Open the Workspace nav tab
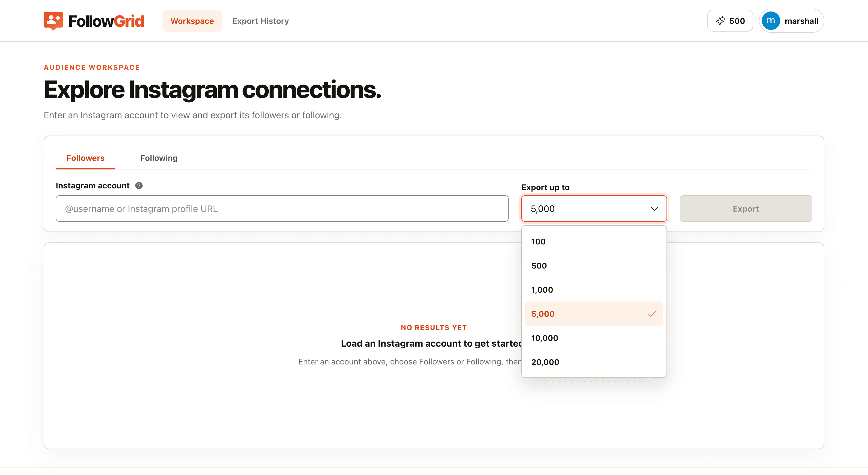Screen dimensions: 868x475 192,21
